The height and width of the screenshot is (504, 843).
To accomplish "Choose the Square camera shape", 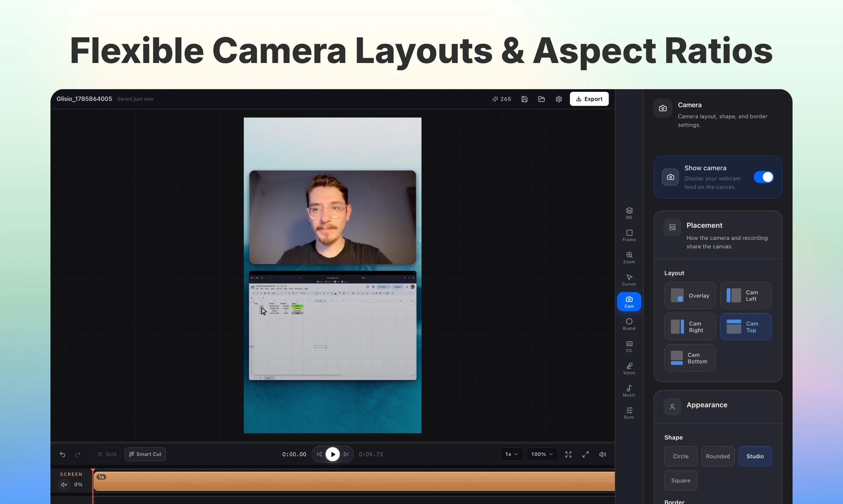I will (x=680, y=480).
